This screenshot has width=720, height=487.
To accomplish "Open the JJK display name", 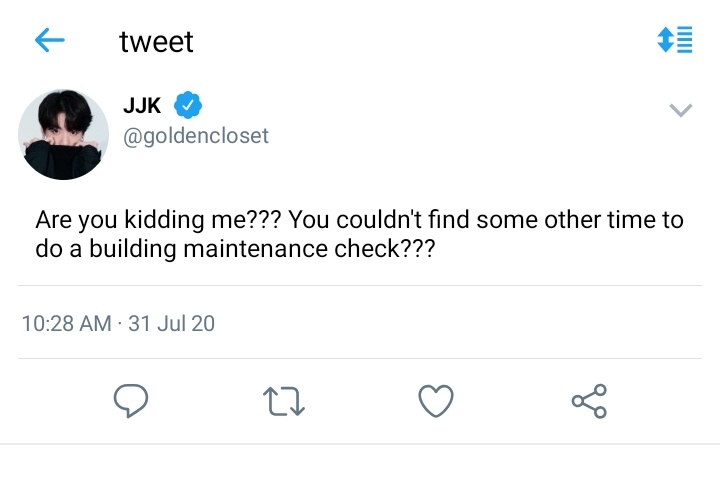I will 142,106.
